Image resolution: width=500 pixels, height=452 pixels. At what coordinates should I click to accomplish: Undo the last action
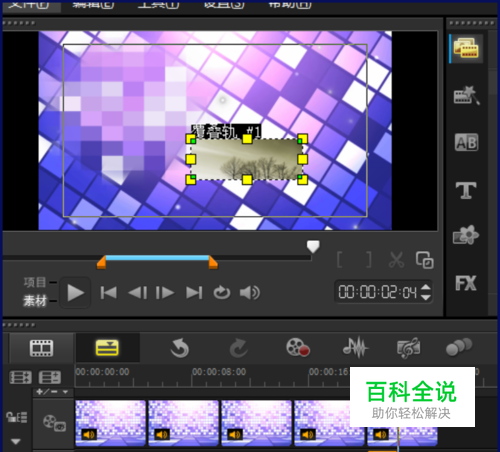180,348
